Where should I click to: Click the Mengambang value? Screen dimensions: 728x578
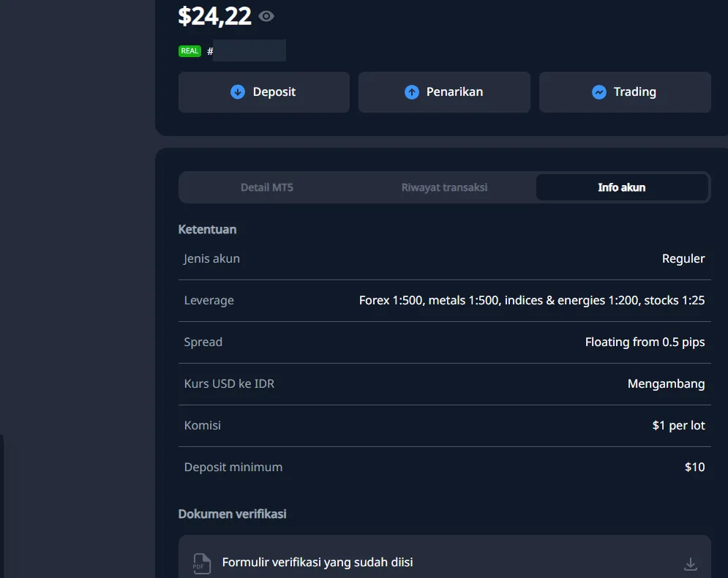pyautogui.click(x=667, y=384)
